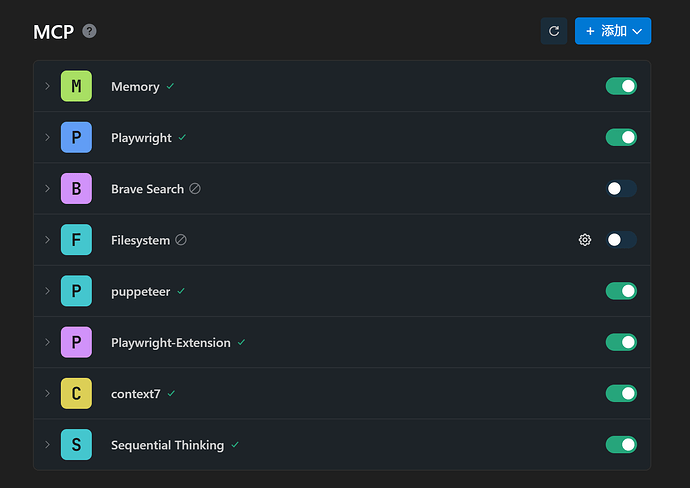This screenshot has width=690, height=488.
Task: Click the disabled status icon next to Brave Search
Action: point(195,188)
